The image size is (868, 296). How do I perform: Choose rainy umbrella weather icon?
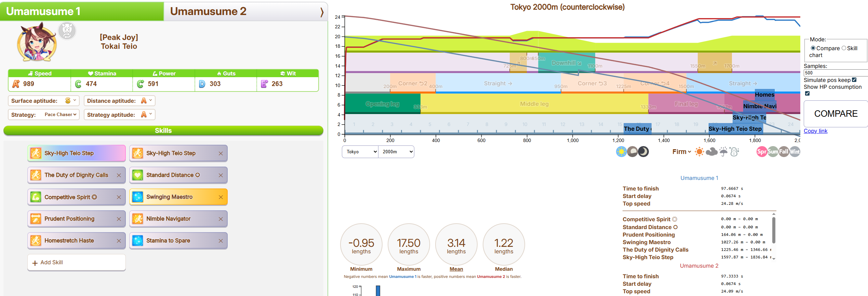click(723, 152)
